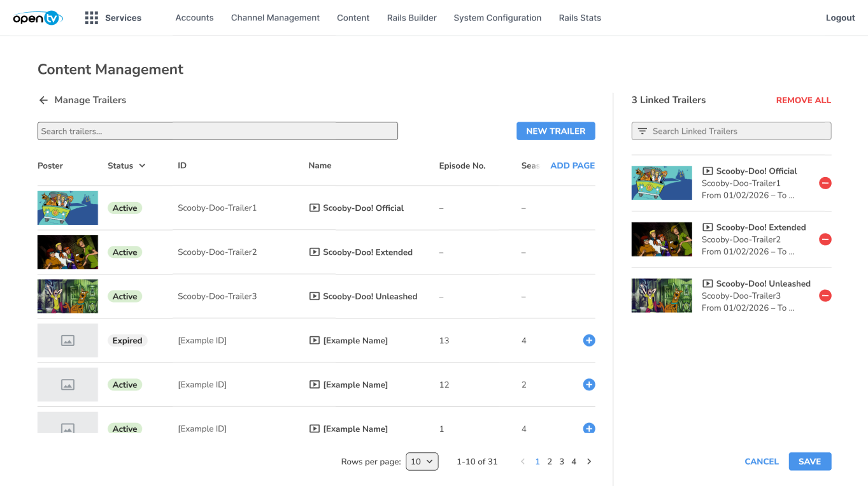
Task: Click the NEW TRAILER button
Action: (555, 131)
